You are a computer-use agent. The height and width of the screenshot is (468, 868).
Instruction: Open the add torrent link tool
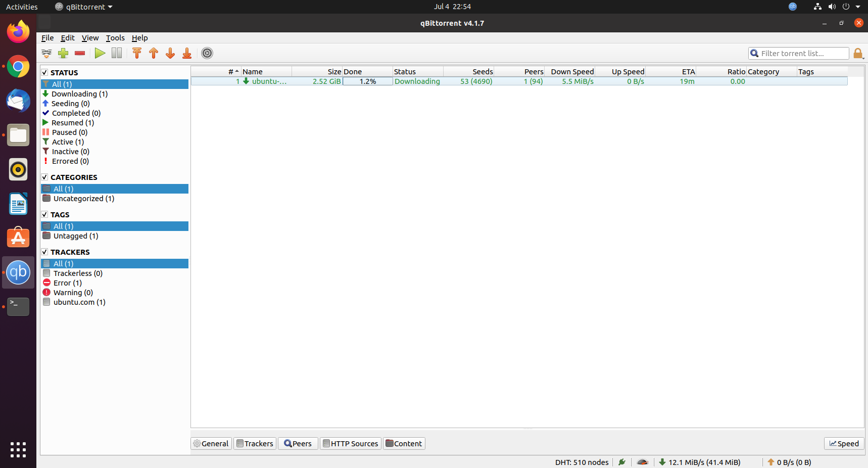click(x=46, y=53)
